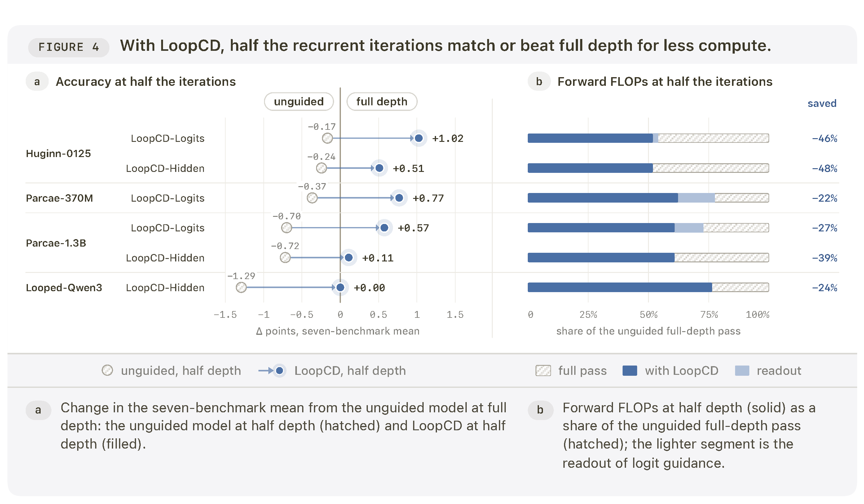This screenshot has height=504, width=864.
Task: Select the 'unguided' pill label
Action: point(299,101)
